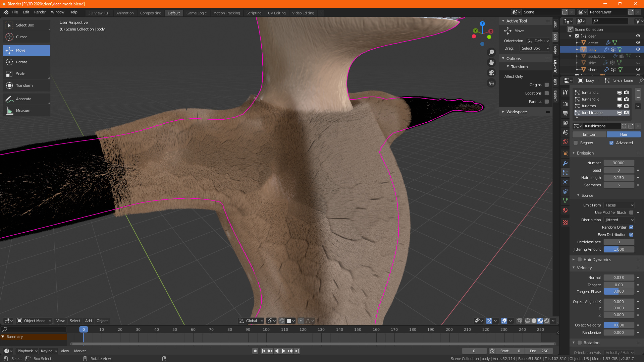
Task: Click the particle Number field
Action: [619, 163]
